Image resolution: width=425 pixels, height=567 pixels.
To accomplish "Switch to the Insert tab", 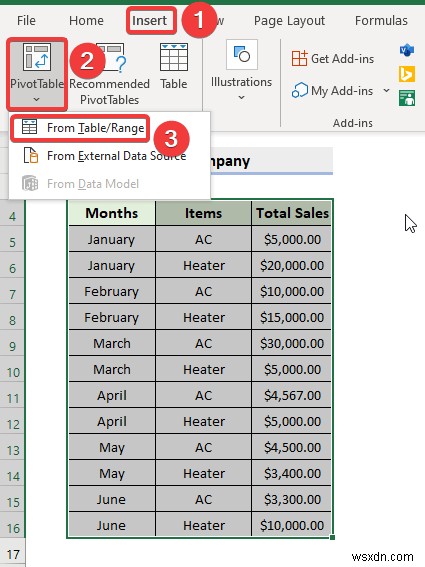I will point(149,21).
